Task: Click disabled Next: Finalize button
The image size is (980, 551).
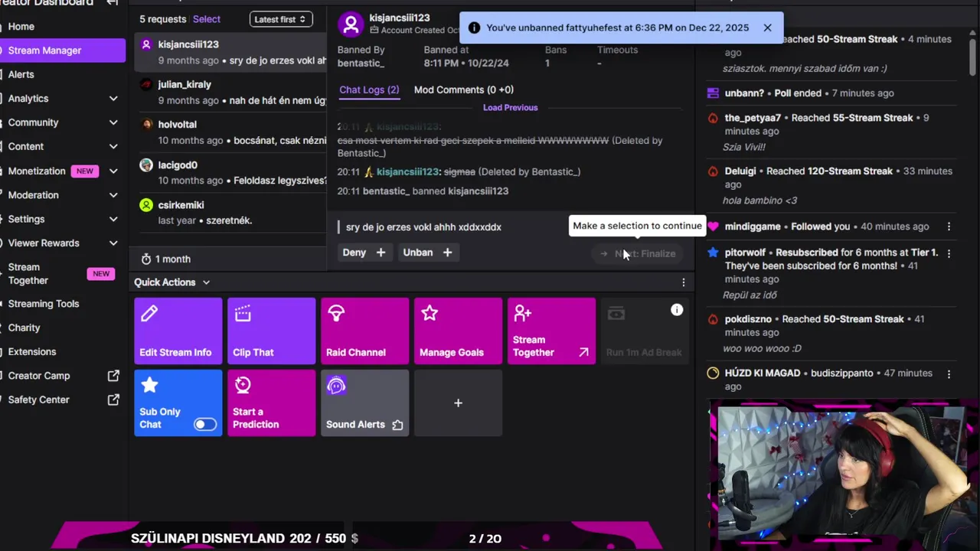Action: 638,253
